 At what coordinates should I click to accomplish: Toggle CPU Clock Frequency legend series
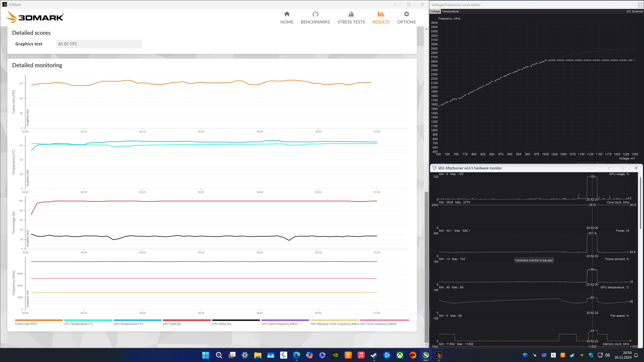tap(279, 324)
